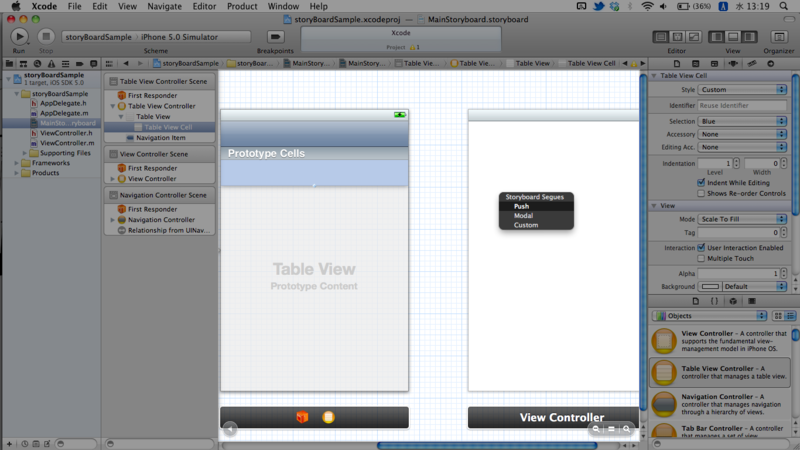Screen dimensions: 800x450
Task: Show the Log navigator icon
Action: click(x=93, y=64)
